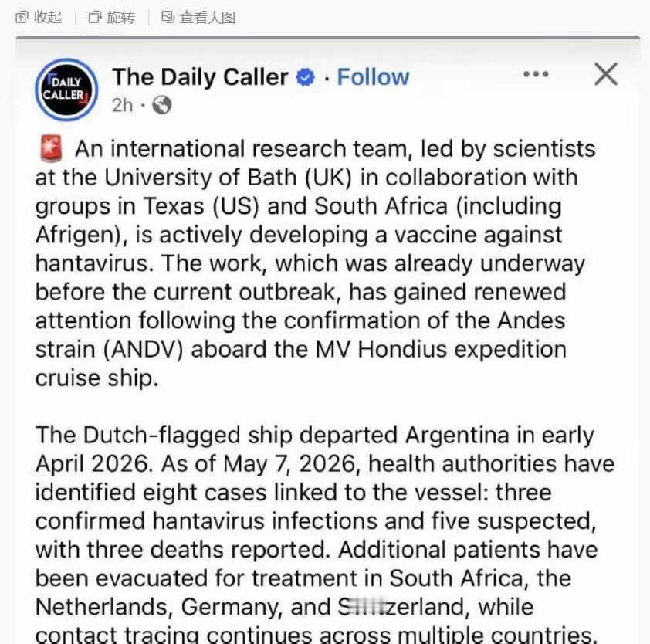Click the blue verified badge
The height and width of the screenshot is (644, 650).
[306, 77]
